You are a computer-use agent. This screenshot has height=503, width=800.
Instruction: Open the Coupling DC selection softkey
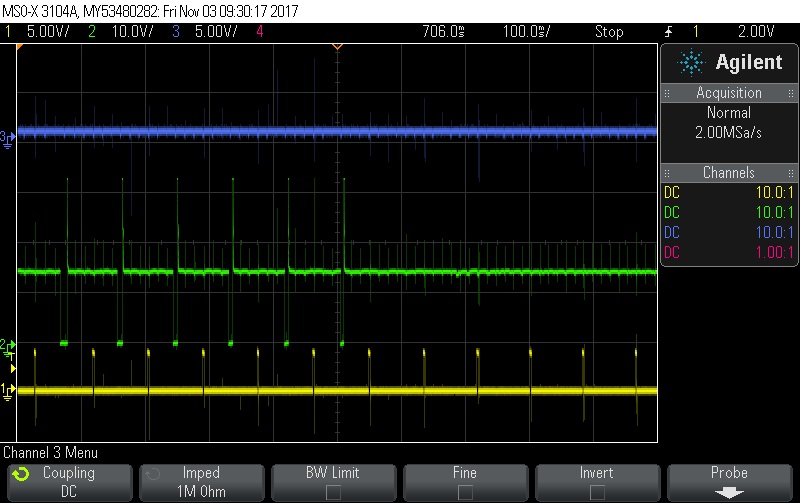[68, 481]
